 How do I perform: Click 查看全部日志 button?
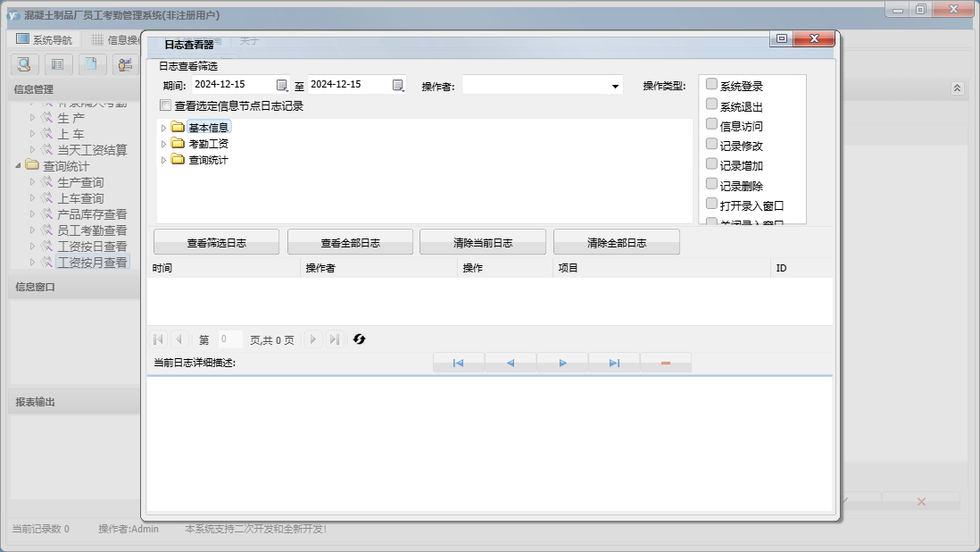[350, 243]
